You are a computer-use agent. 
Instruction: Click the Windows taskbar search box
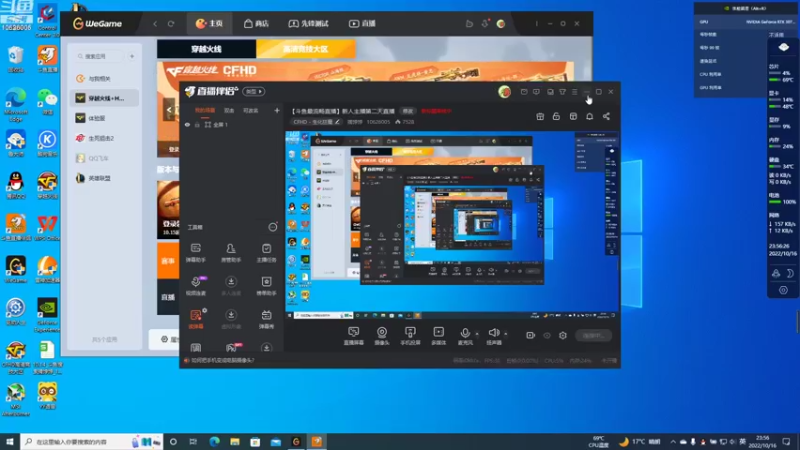(x=92, y=441)
